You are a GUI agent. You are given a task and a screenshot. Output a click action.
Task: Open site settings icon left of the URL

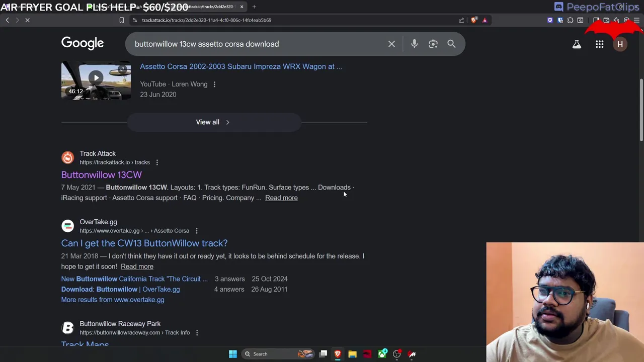pyautogui.click(x=134, y=20)
